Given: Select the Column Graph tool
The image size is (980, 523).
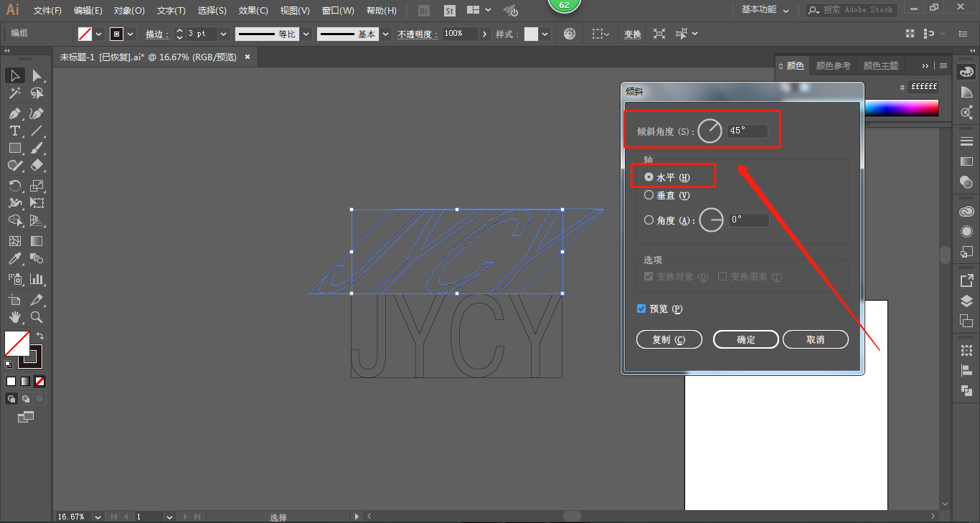Looking at the screenshot, I should click(x=37, y=278).
